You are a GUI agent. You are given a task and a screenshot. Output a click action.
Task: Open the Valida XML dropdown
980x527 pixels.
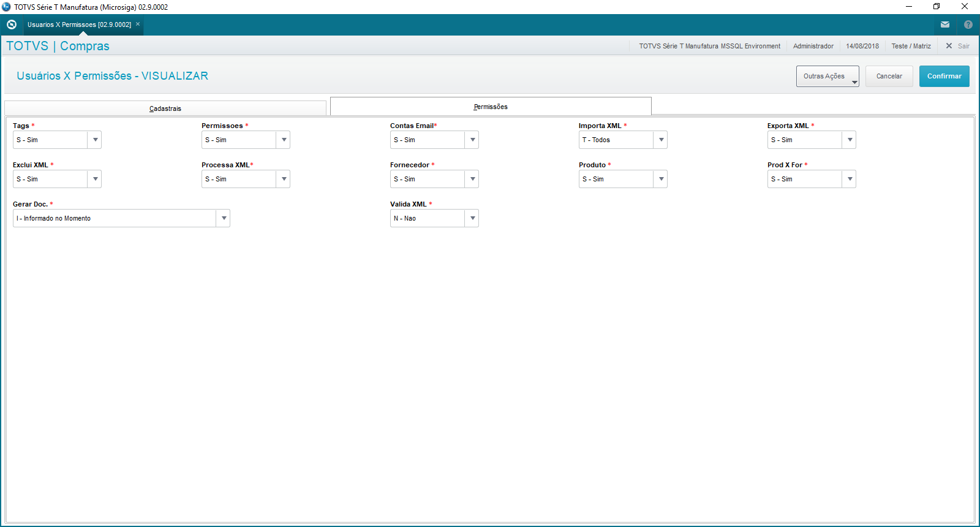coord(472,219)
